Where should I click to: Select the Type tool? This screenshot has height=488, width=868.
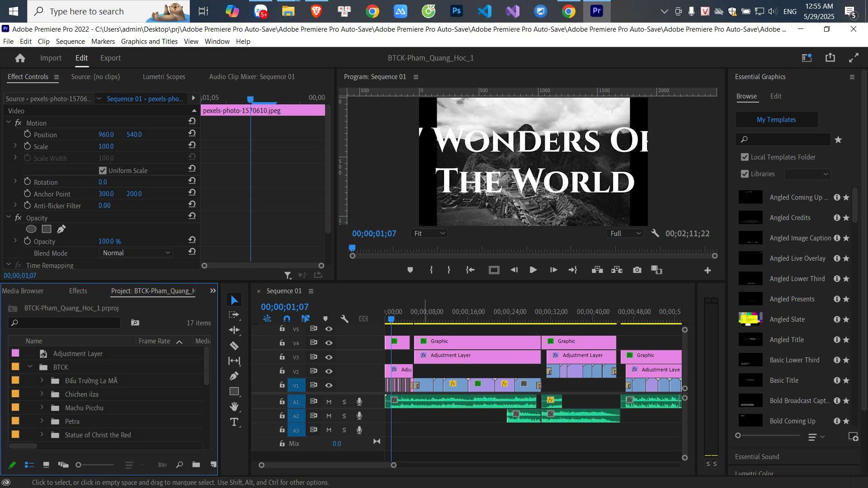pos(234,422)
